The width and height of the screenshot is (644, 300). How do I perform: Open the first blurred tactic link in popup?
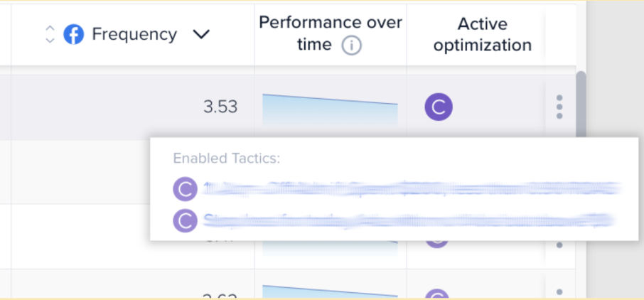[x=413, y=188]
